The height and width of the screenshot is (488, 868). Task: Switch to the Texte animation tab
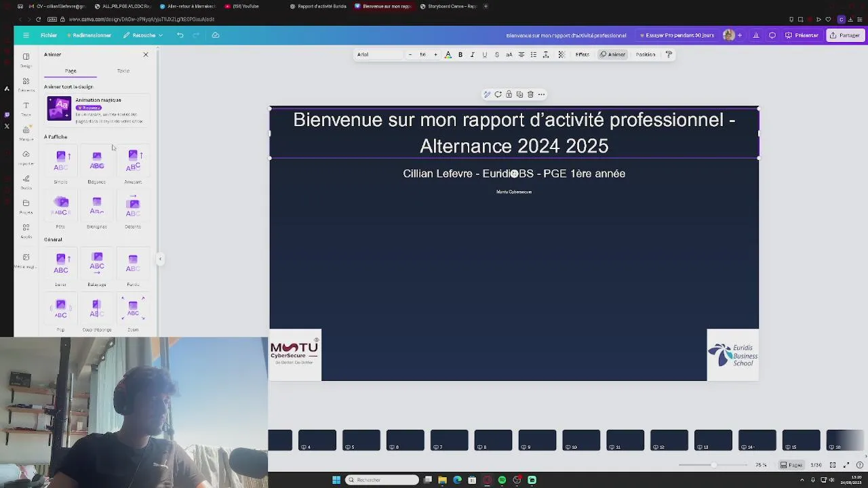tap(123, 70)
